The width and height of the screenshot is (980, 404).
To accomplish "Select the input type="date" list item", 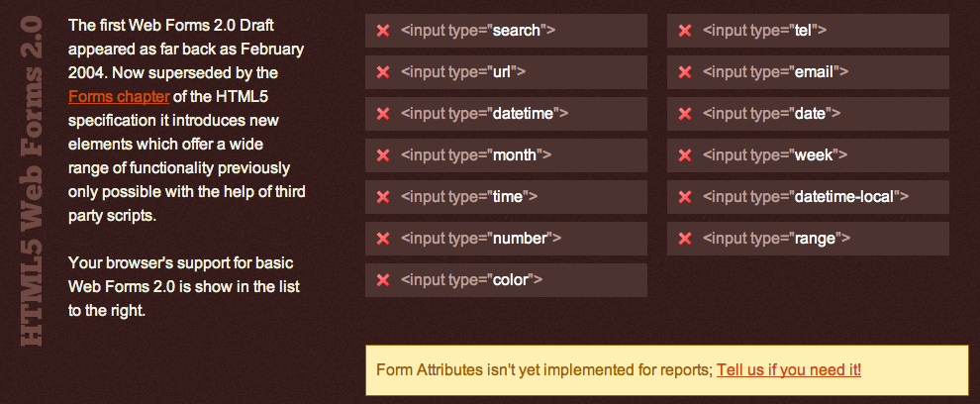I will 808,114.
